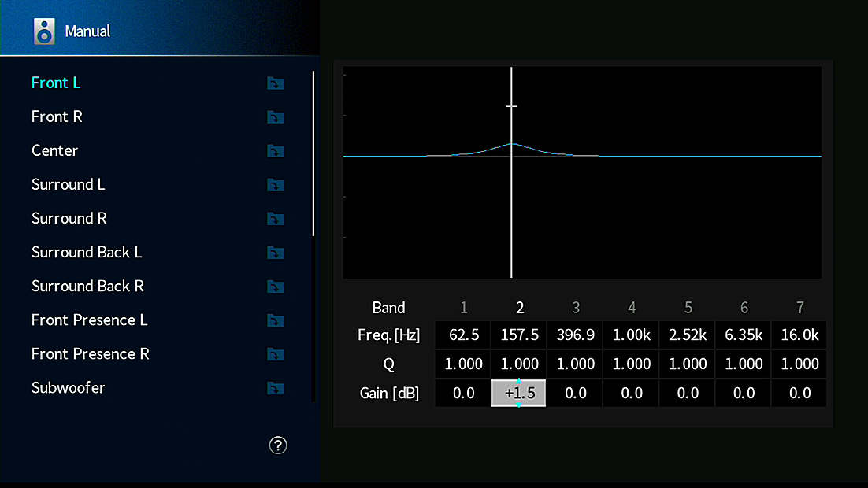Open the help question mark icon
The height and width of the screenshot is (488, 868).
[x=277, y=445]
